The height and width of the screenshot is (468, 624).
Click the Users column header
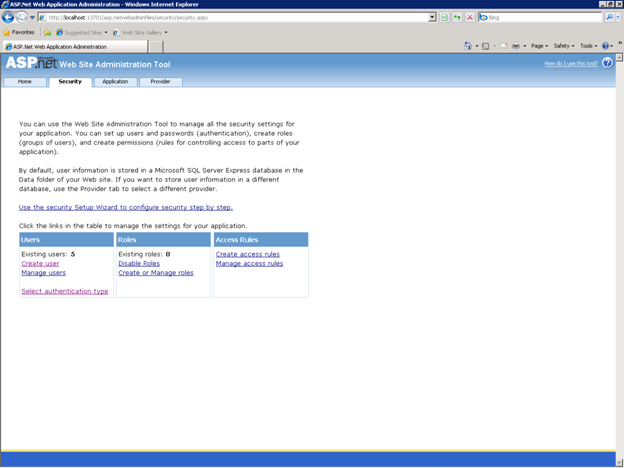click(x=66, y=240)
